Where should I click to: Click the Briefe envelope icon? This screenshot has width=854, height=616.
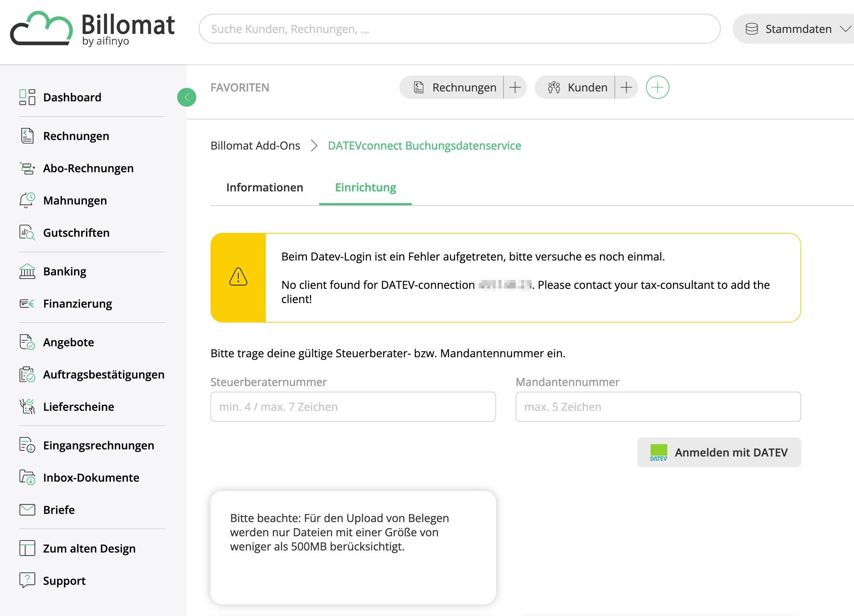point(27,510)
